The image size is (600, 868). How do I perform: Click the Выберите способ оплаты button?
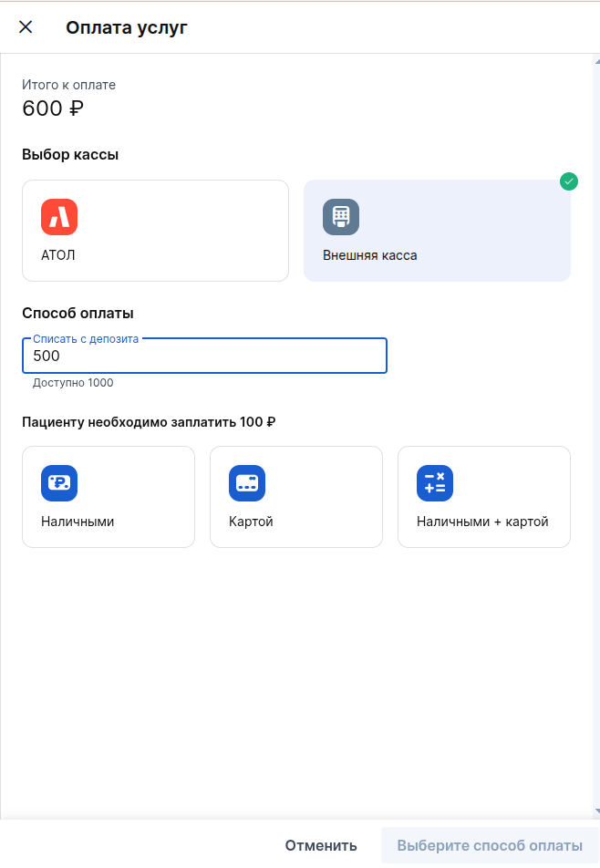pos(490,845)
